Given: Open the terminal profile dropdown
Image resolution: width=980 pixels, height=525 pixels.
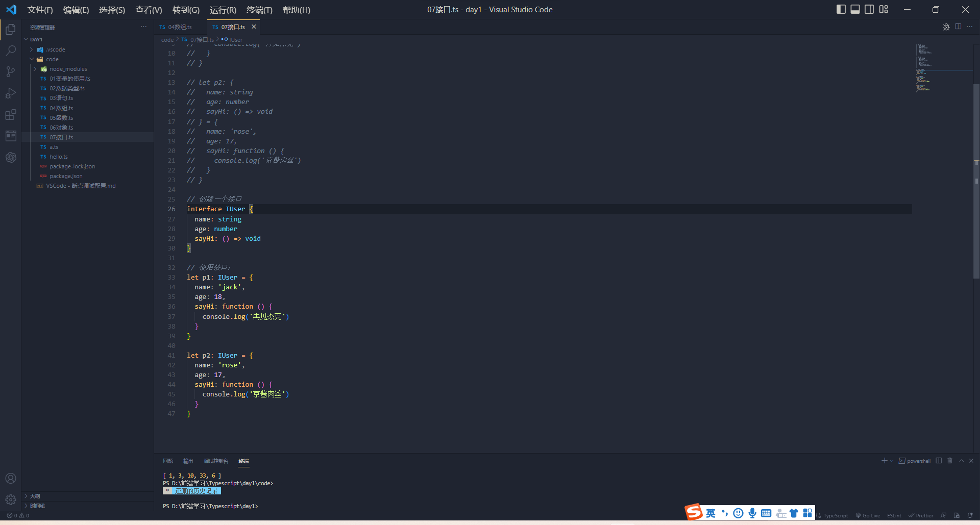Looking at the screenshot, I should point(891,461).
